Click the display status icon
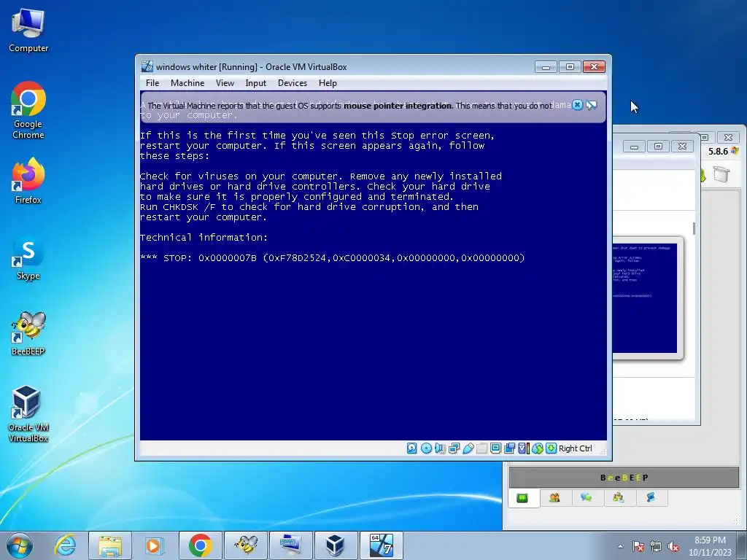 495,448
